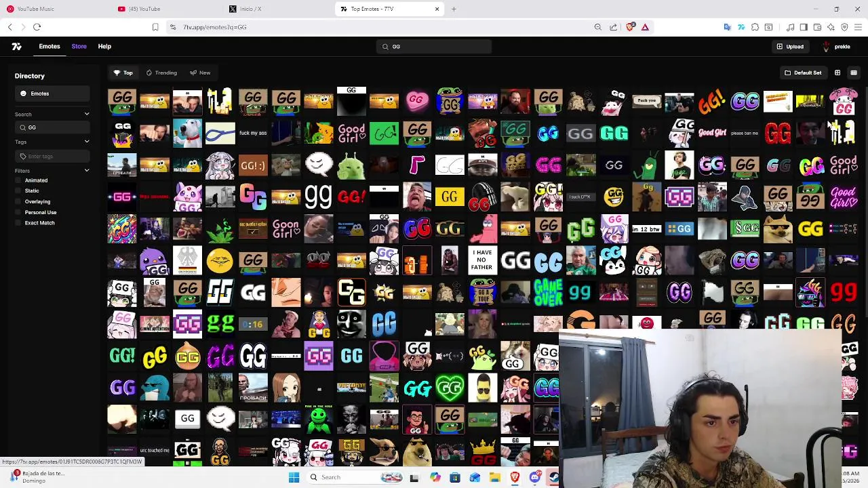Open the browser hamburger menu

pos(859,27)
